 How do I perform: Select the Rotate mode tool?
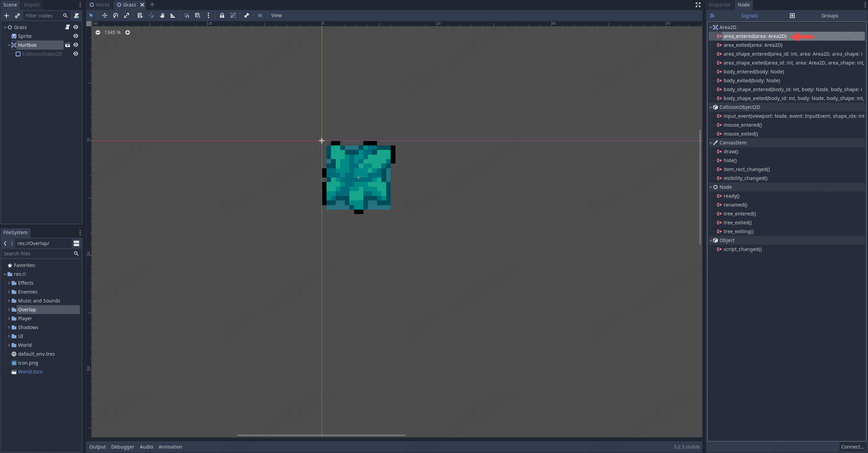[x=116, y=15]
